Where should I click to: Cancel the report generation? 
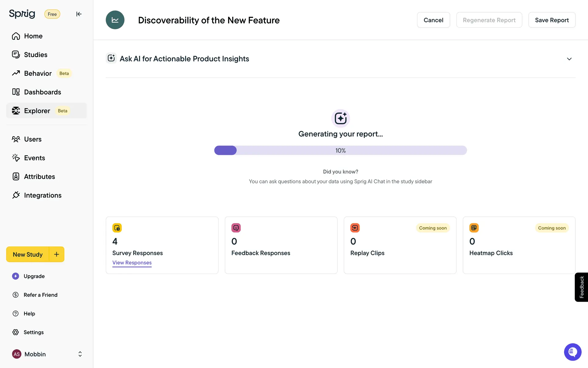433,20
